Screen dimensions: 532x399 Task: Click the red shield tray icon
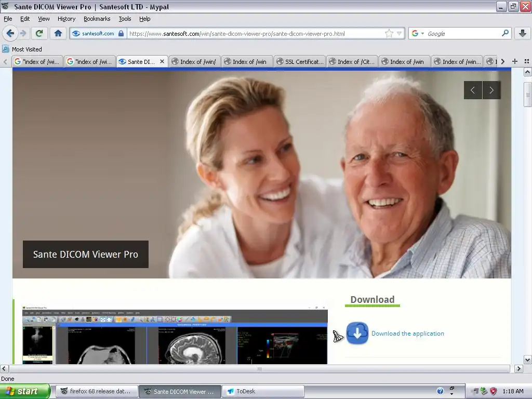[494, 391]
